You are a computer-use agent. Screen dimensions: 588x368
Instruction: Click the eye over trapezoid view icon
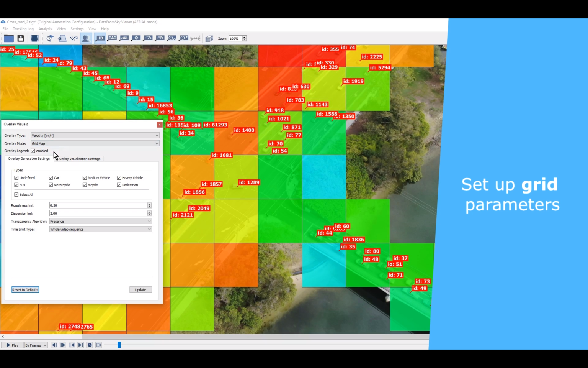[x=62, y=38]
